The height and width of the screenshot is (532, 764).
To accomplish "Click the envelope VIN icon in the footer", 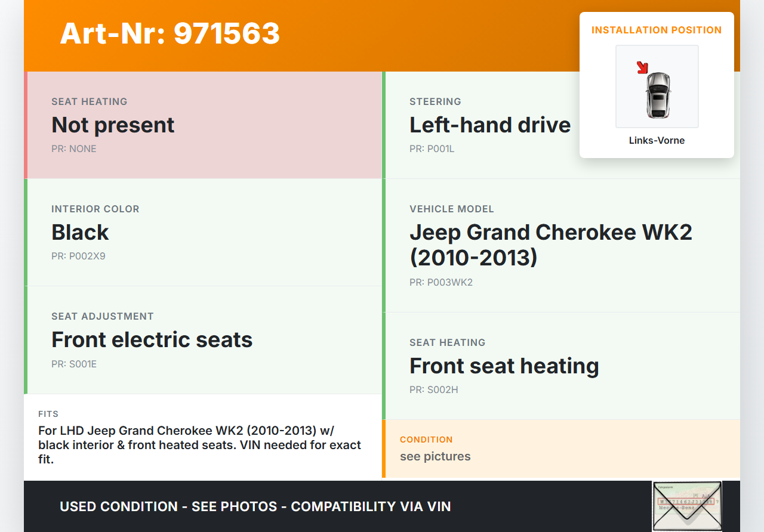I will pyautogui.click(x=686, y=506).
